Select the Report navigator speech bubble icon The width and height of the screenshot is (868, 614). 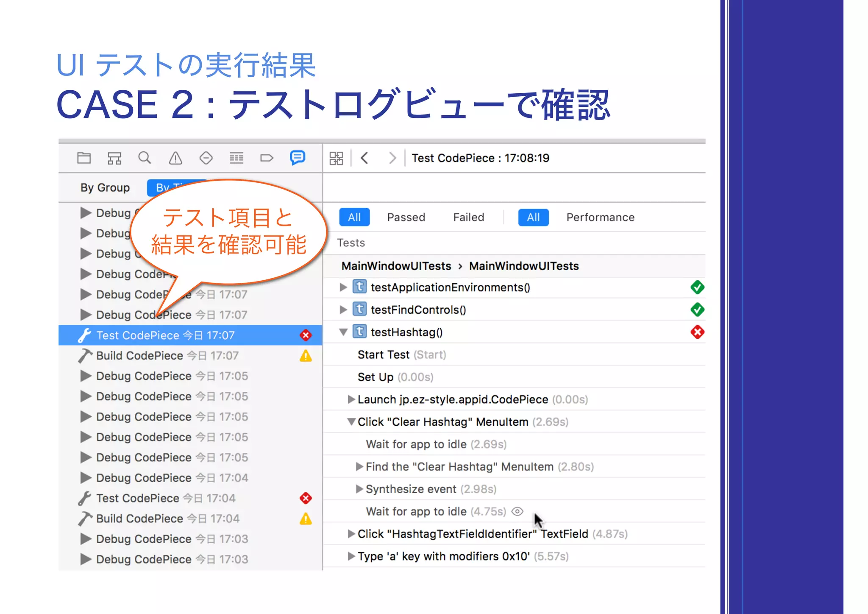point(298,158)
